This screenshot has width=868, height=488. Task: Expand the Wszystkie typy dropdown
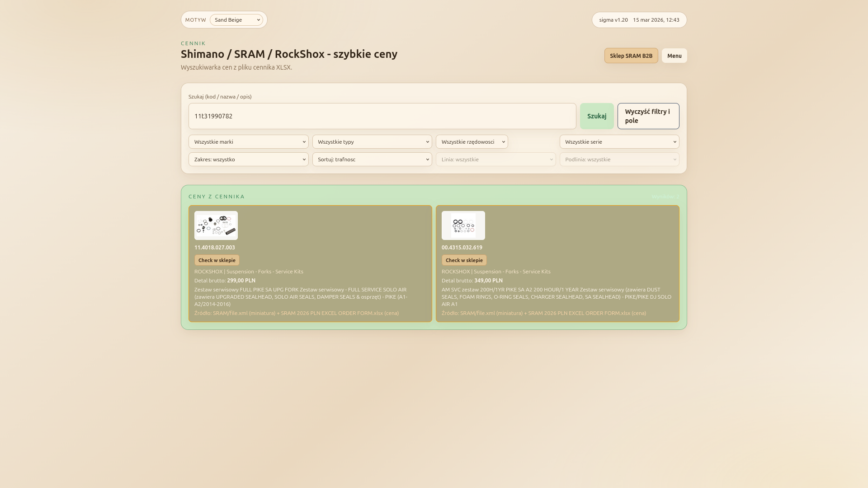tap(372, 142)
